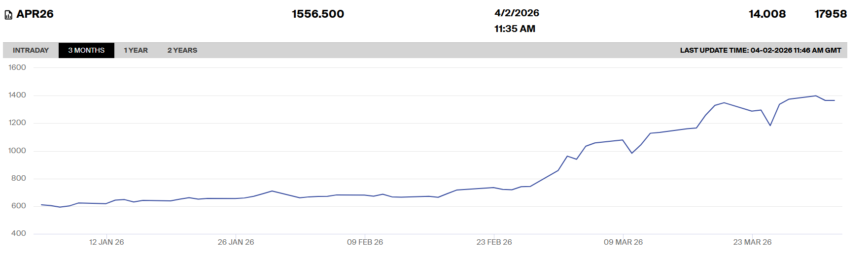Click the 17958 figure
This screenshot has height=256, width=868.
[x=831, y=14]
